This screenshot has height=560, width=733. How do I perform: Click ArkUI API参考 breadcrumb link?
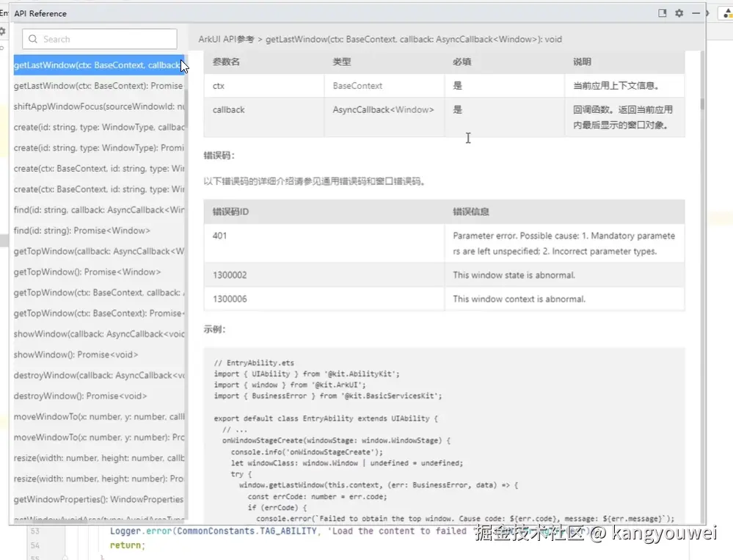coord(226,39)
